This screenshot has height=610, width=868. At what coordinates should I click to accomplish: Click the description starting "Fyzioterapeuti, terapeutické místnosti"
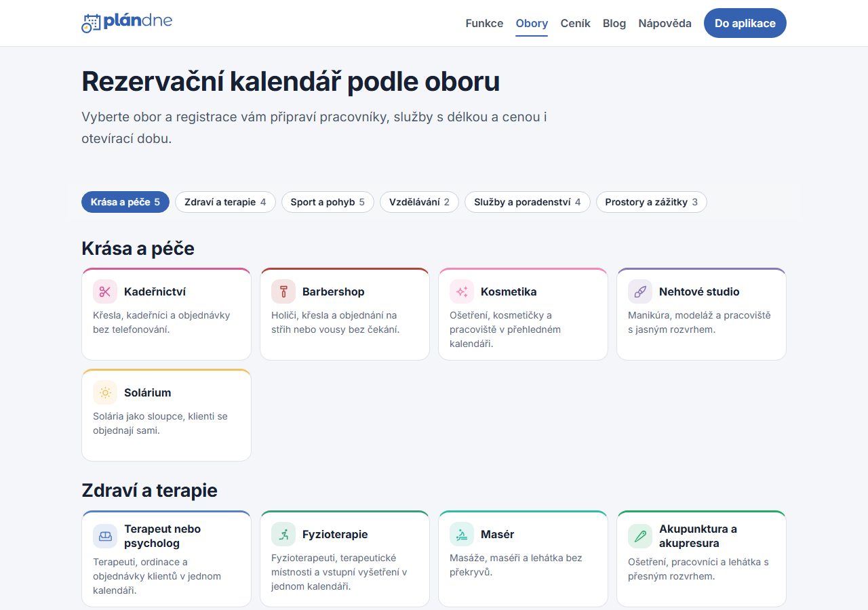339,572
